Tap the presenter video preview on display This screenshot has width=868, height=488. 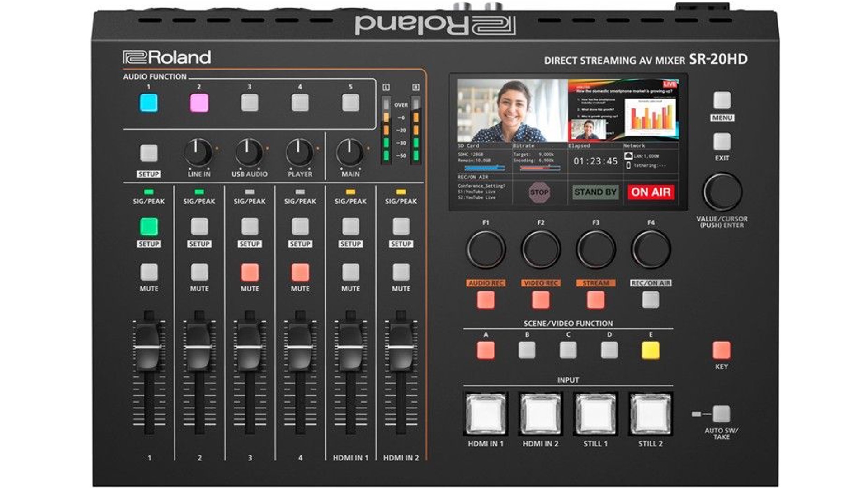click(512, 111)
